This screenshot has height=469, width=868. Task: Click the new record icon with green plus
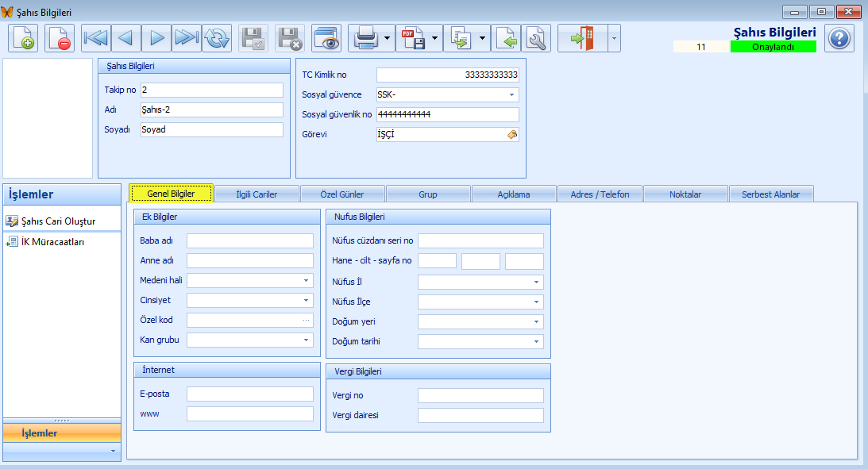point(23,38)
